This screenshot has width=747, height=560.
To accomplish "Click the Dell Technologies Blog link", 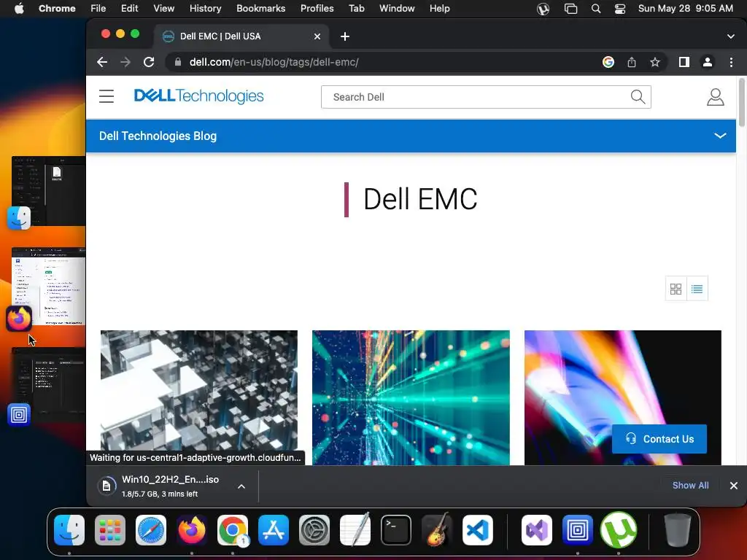I will click(158, 136).
